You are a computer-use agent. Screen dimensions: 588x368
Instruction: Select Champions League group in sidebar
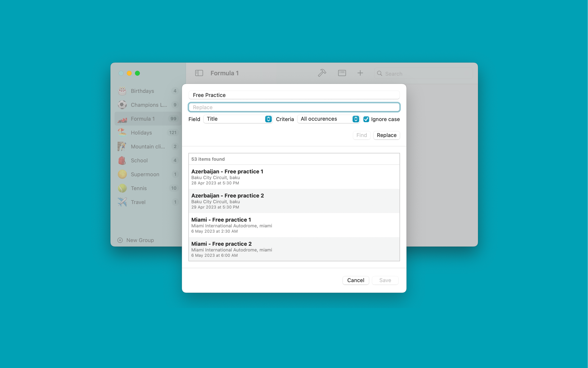148,105
